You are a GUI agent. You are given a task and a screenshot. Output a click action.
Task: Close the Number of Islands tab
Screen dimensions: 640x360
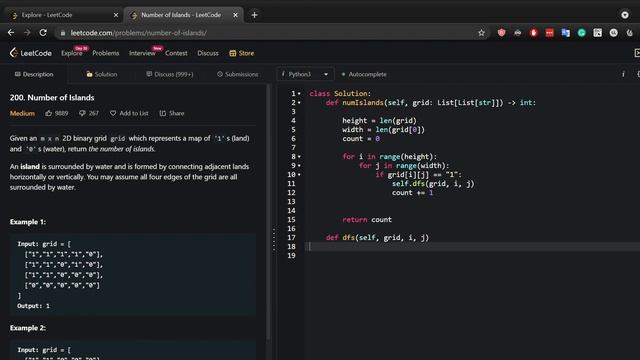(x=235, y=15)
